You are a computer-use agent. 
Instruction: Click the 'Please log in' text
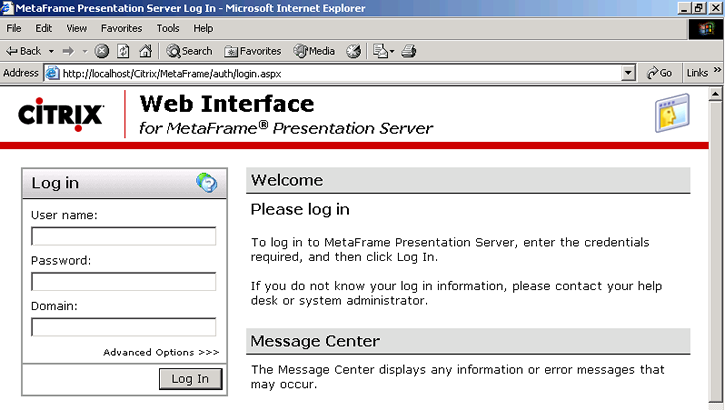pyautogui.click(x=300, y=210)
